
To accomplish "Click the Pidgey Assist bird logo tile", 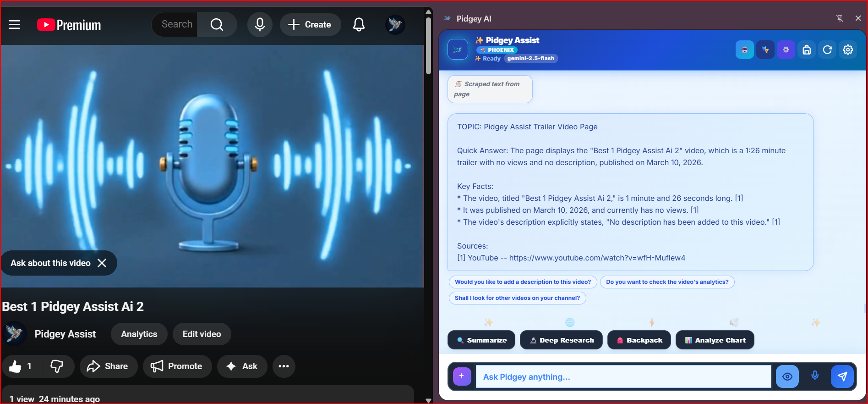I will [458, 50].
